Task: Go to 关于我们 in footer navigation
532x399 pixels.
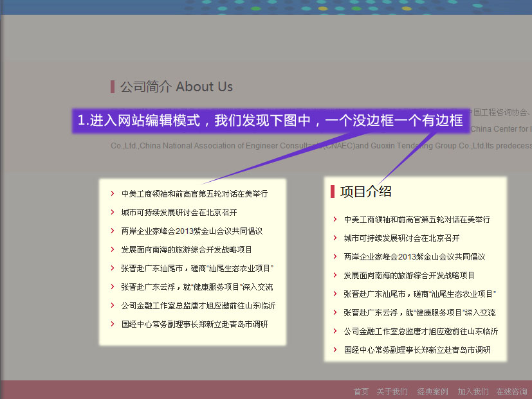Action: 392,391
